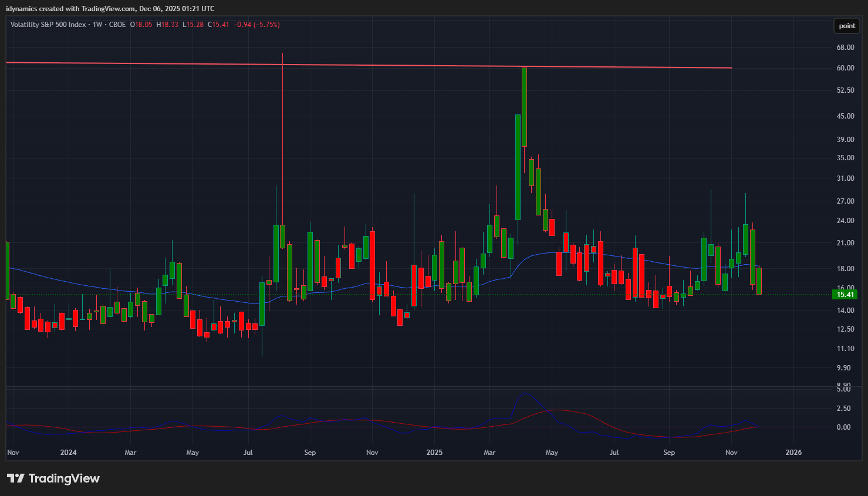Click the 2026 label on the time axis

793,453
